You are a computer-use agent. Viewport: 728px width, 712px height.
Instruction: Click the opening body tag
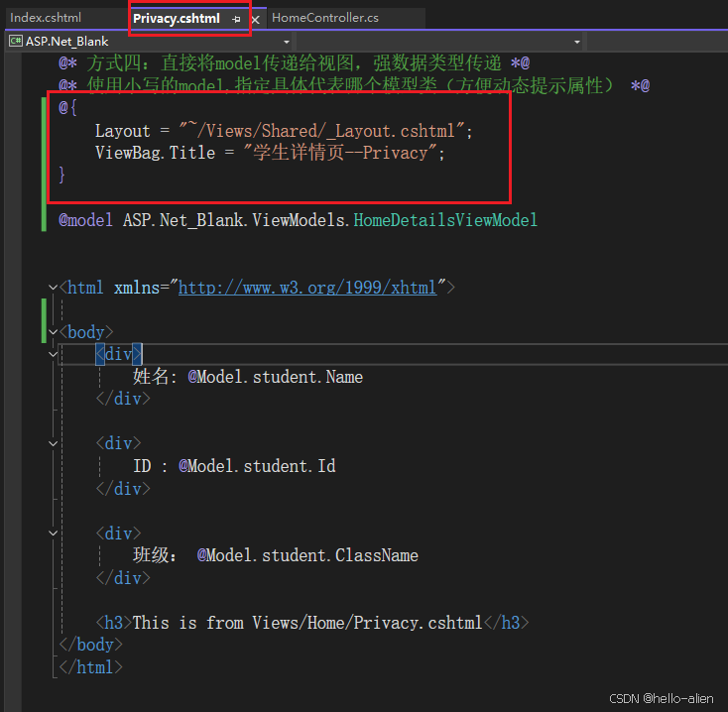(x=86, y=332)
